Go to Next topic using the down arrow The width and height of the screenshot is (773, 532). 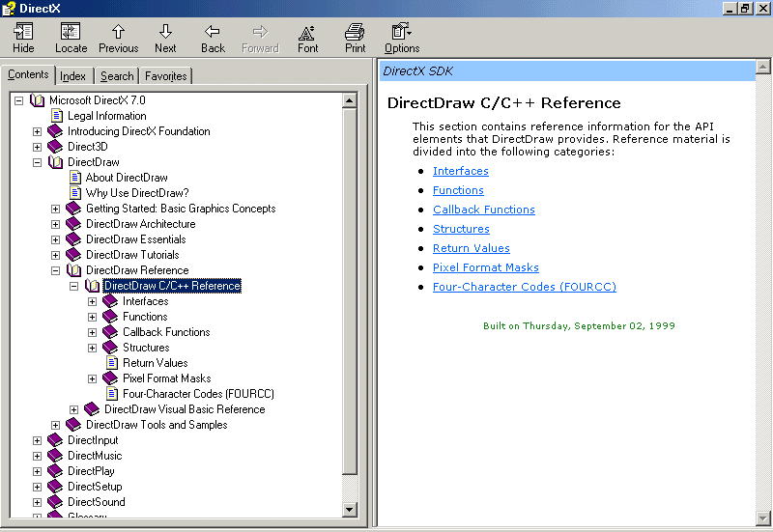(165, 32)
